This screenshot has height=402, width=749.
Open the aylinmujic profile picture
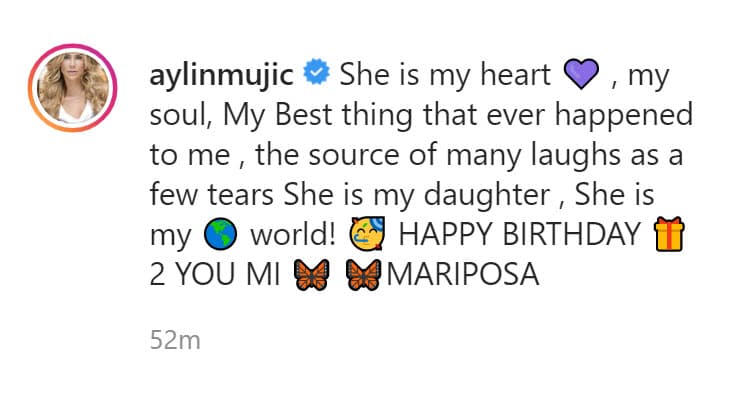[73, 88]
